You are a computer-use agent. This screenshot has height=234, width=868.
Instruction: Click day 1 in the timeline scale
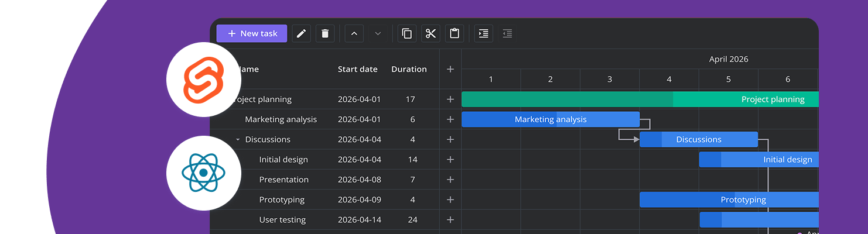(x=491, y=79)
